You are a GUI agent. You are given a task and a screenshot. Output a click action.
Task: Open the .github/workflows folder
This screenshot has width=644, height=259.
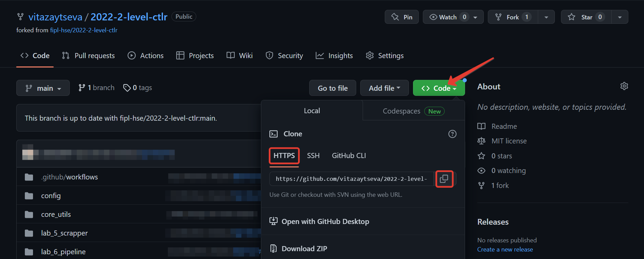point(69,177)
